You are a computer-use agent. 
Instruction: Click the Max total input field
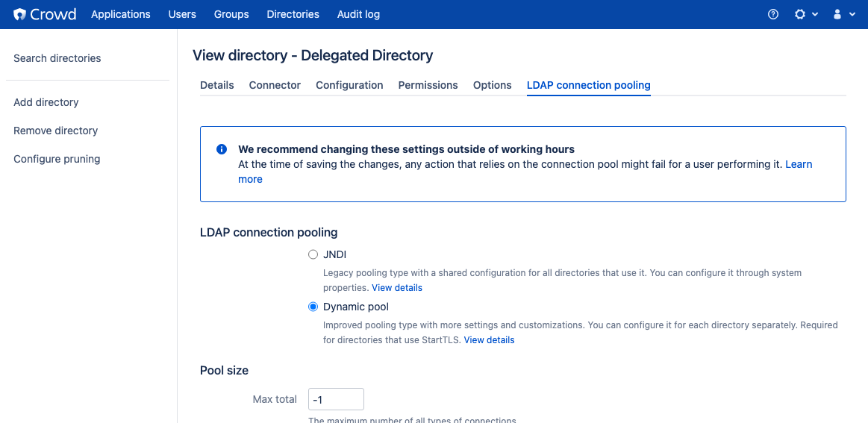pyautogui.click(x=336, y=399)
